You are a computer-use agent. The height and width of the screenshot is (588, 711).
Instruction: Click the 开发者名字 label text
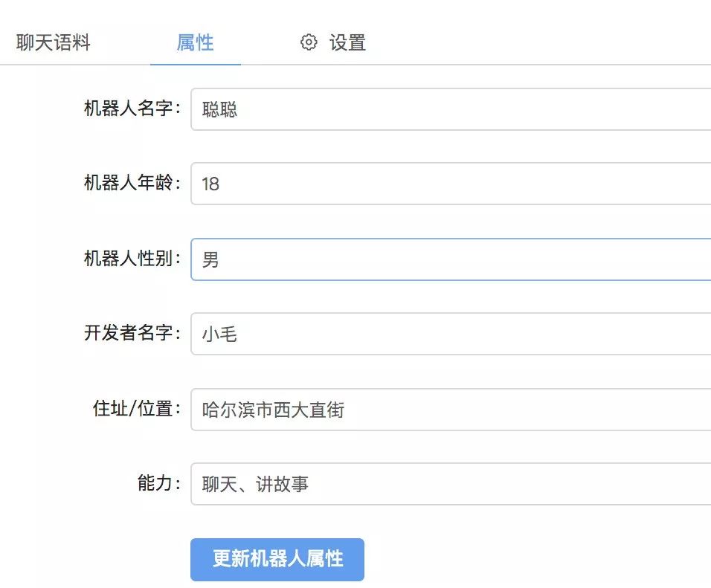click(x=132, y=333)
